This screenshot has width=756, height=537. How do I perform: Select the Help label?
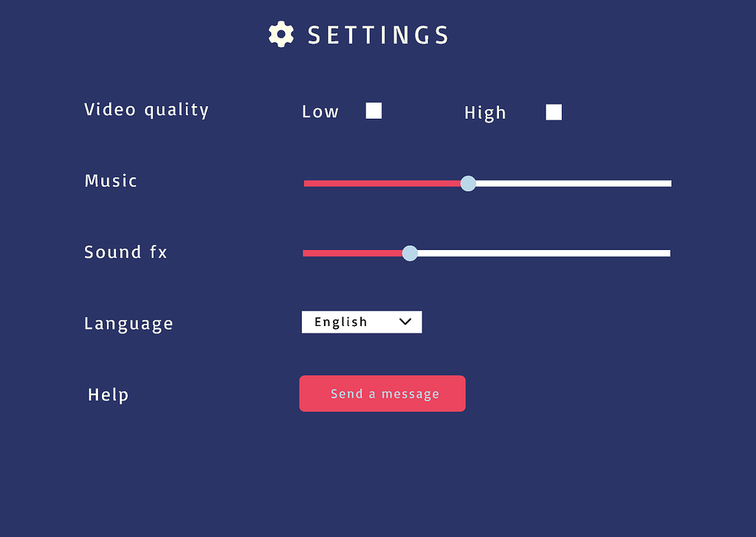point(108,395)
